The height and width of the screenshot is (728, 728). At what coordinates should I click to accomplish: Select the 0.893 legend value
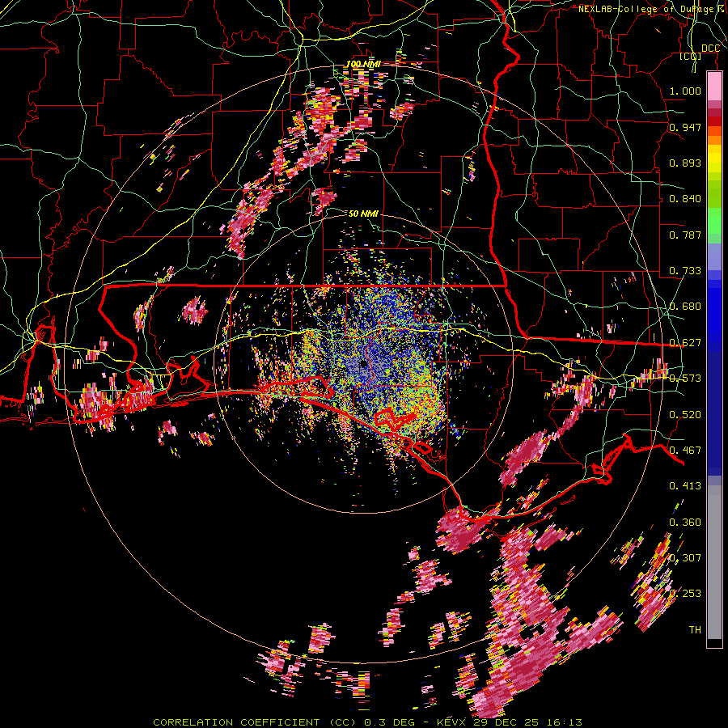click(685, 163)
